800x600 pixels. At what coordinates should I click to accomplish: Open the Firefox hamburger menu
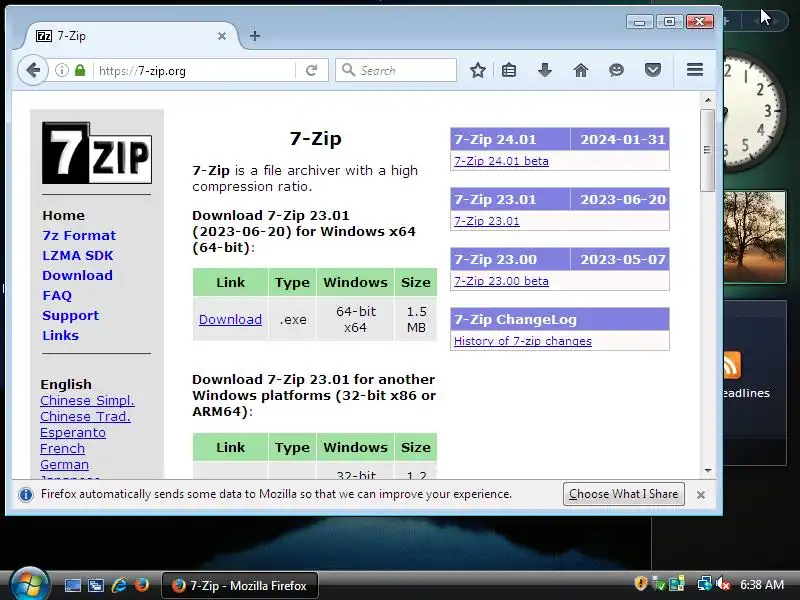[x=695, y=69]
